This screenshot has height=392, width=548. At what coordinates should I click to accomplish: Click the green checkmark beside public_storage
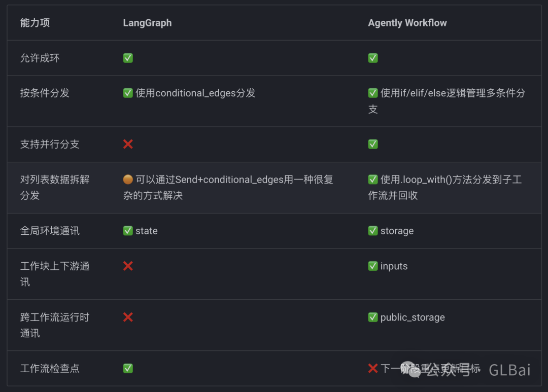point(373,317)
